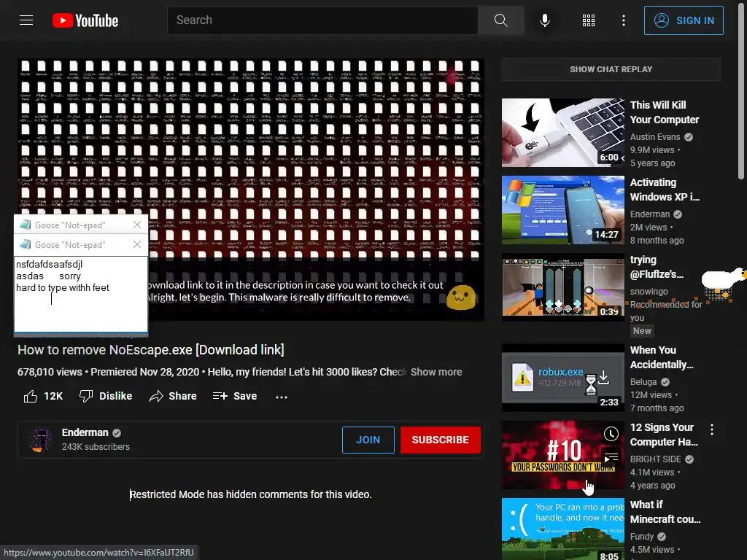
Task: Open This Will Kill Your Computer thumbnail
Action: [x=563, y=133]
